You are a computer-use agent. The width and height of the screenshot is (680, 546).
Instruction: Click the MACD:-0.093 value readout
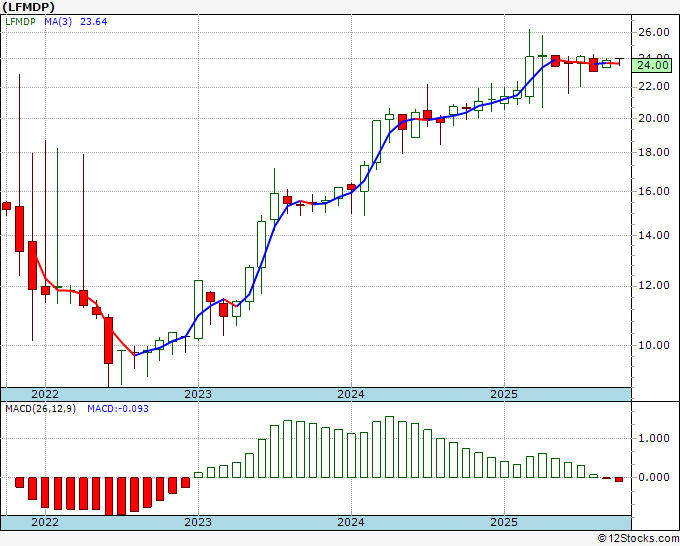(x=118, y=409)
